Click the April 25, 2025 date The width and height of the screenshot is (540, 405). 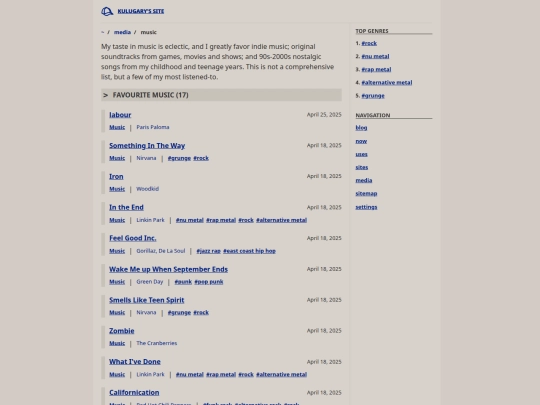pos(324,115)
